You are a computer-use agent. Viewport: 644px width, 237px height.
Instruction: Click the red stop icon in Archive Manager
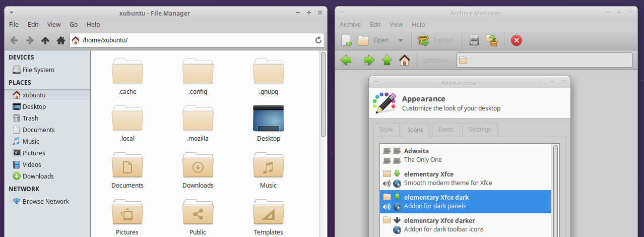516,40
